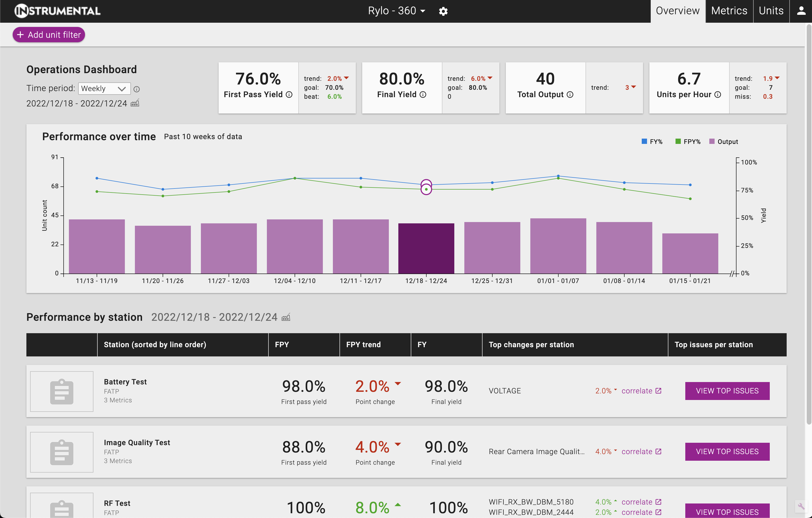Image resolution: width=812 pixels, height=518 pixels.
Task: Click info icon next to First Pass Yield
Action: (x=289, y=95)
